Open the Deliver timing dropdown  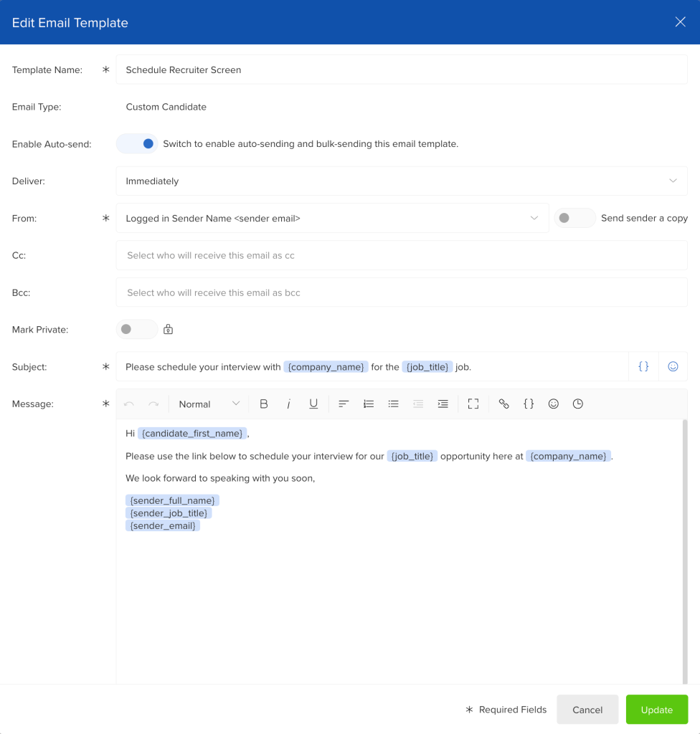click(401, 181)
